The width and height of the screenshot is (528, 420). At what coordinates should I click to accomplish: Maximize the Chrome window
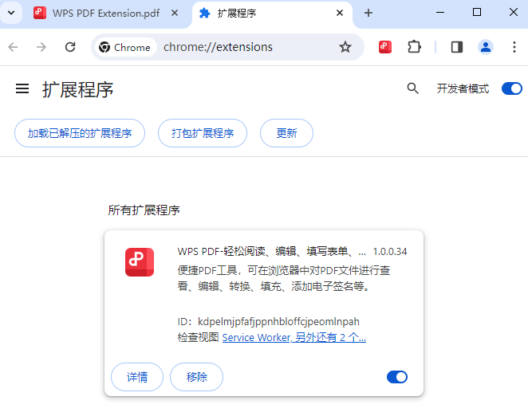pyautogui.click(x=477, y=13)
